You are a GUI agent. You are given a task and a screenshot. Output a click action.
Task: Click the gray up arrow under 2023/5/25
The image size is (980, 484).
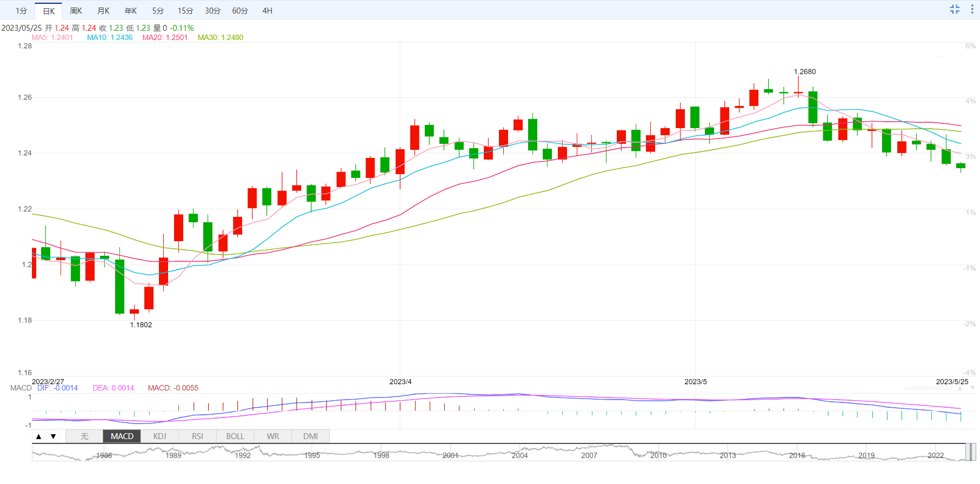(960, 388)
